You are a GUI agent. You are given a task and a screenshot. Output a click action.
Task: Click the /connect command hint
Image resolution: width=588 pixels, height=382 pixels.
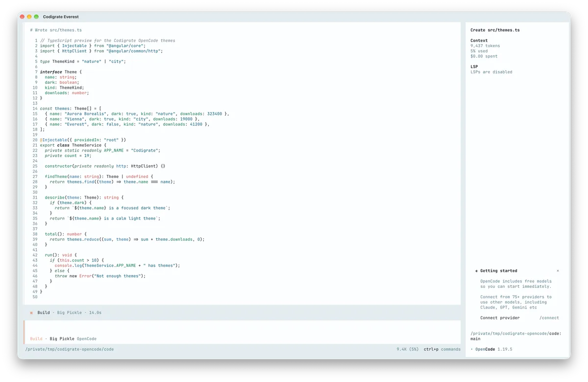pos(549,318)
